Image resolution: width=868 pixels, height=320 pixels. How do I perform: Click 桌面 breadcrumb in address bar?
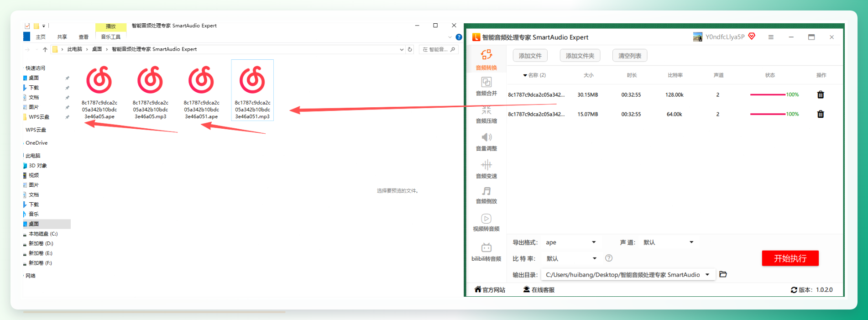click(97, 49)
